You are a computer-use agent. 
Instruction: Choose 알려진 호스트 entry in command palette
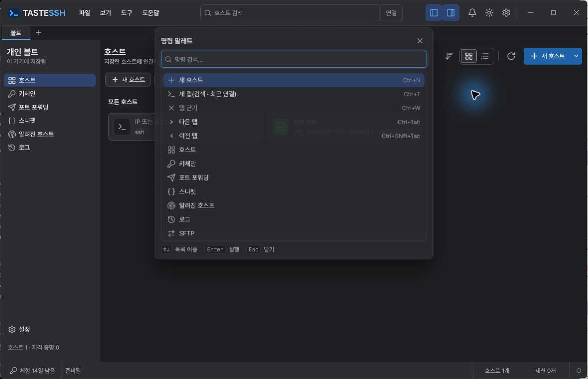(294, 205)
